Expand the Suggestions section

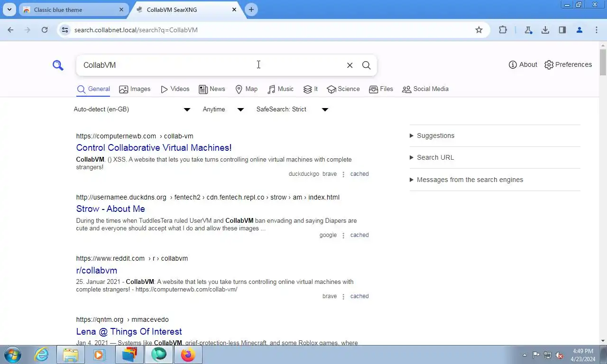(432, 136)
